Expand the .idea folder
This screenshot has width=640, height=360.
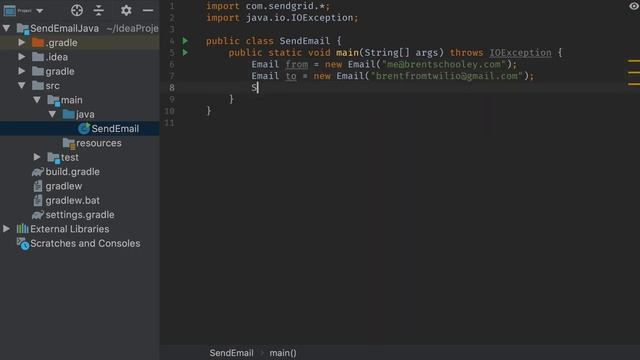[22, 57]
